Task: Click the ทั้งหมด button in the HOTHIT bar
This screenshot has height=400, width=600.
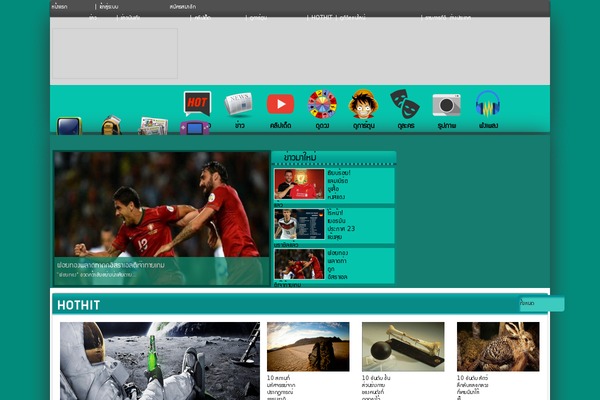Action: point(541,304)
